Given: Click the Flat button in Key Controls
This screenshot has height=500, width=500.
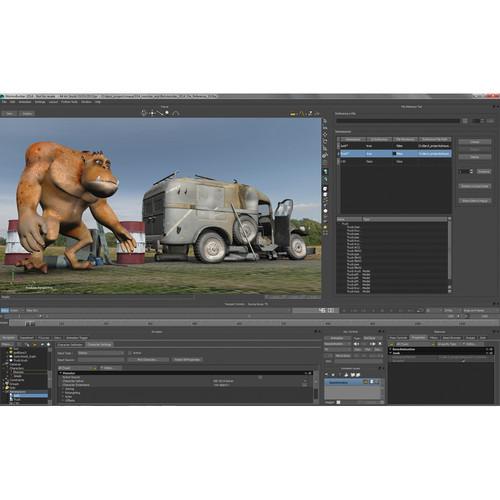Looking at the screenshot, I should click(368, 349).
